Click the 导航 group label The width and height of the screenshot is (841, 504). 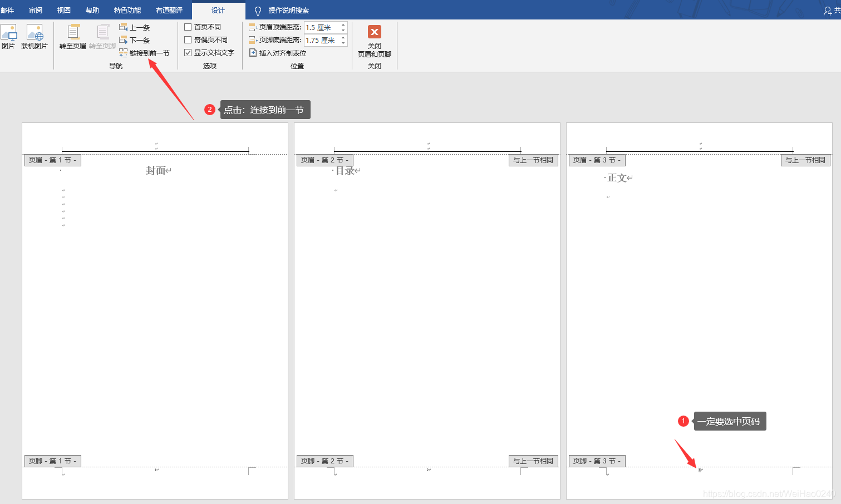pos(116,66)
